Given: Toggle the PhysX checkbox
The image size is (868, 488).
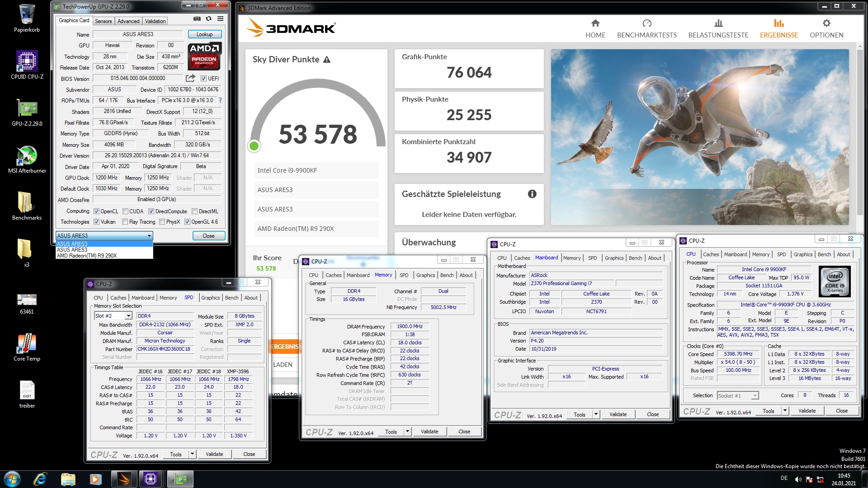Looking at the screenshot, I should coord(162,222).
